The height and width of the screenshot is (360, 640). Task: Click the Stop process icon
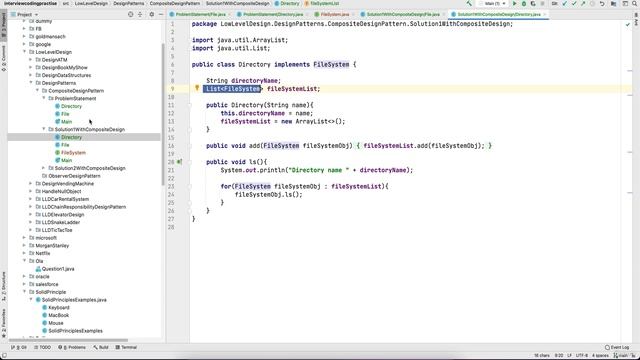[x=542, y=3]
